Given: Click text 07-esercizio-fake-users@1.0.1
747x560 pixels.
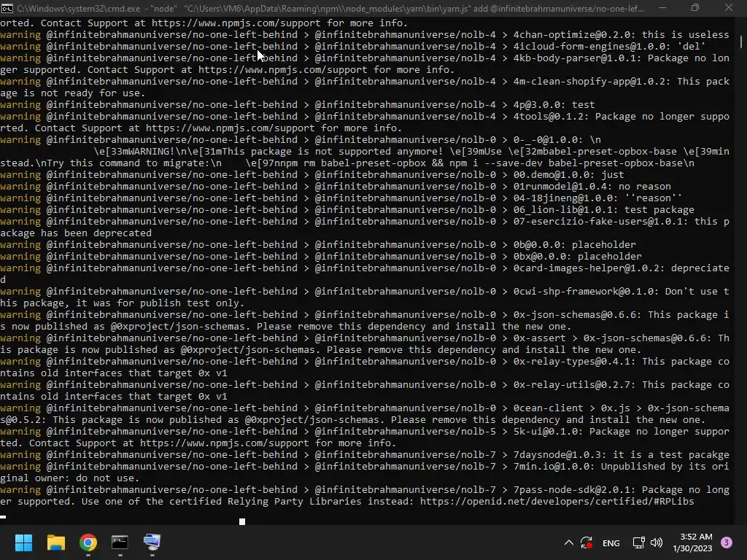Looking at the screenshot, I should (601, 222).
